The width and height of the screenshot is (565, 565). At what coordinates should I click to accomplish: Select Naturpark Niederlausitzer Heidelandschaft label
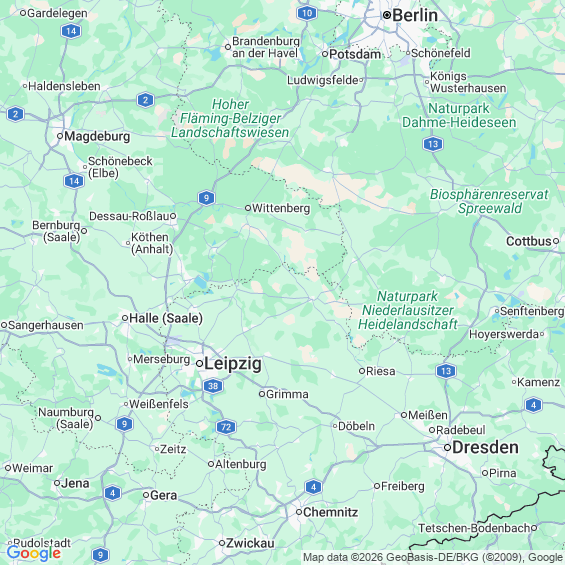coord(408,310)
